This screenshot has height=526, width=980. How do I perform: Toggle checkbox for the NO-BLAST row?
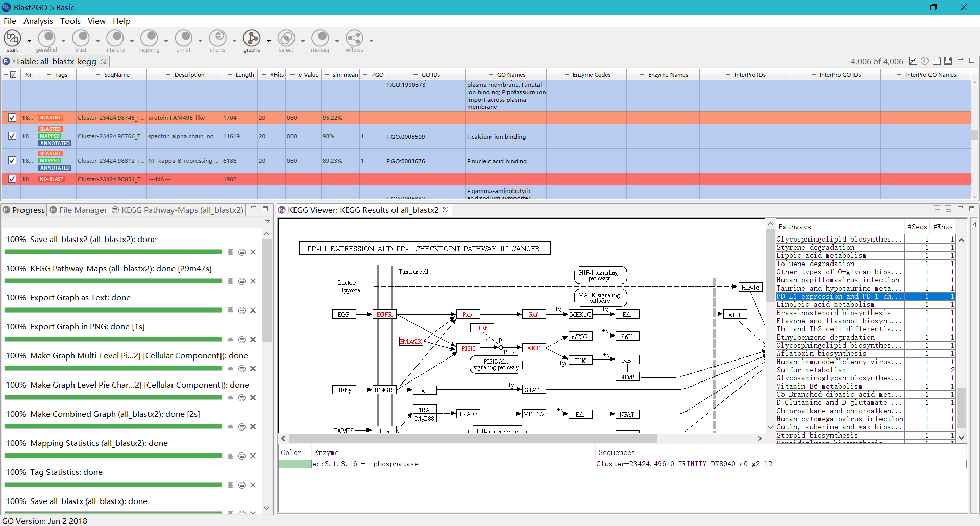click(12, 179)
